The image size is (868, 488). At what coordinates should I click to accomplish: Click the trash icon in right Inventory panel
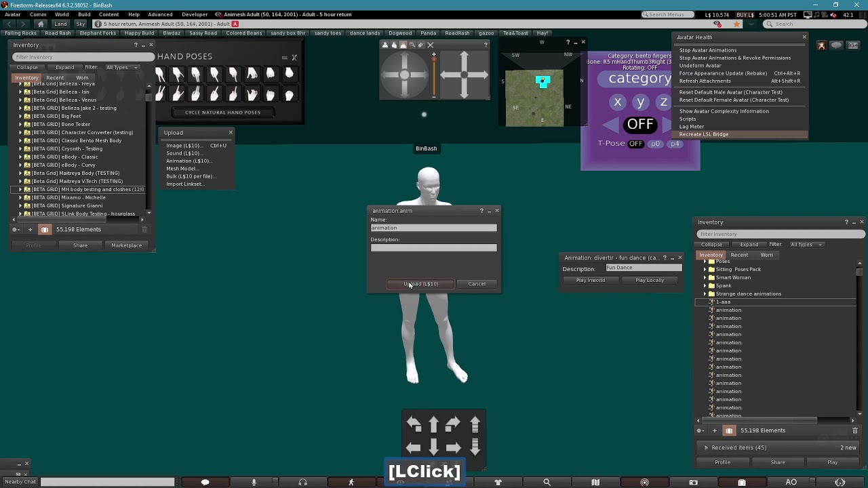tap(854, 430)
